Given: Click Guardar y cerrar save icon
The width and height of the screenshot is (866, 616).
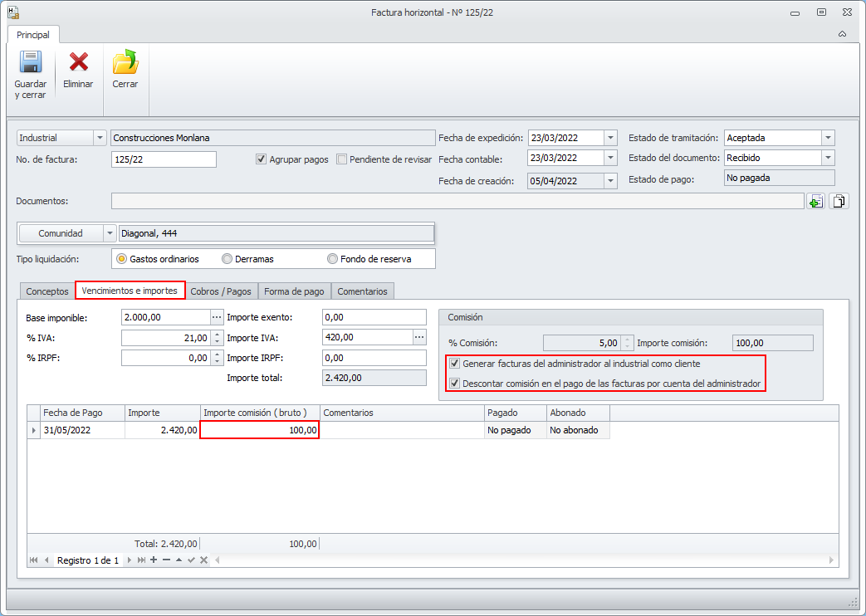Looking at the screenshot, I should pyautogui.click(x=31, y=62).
